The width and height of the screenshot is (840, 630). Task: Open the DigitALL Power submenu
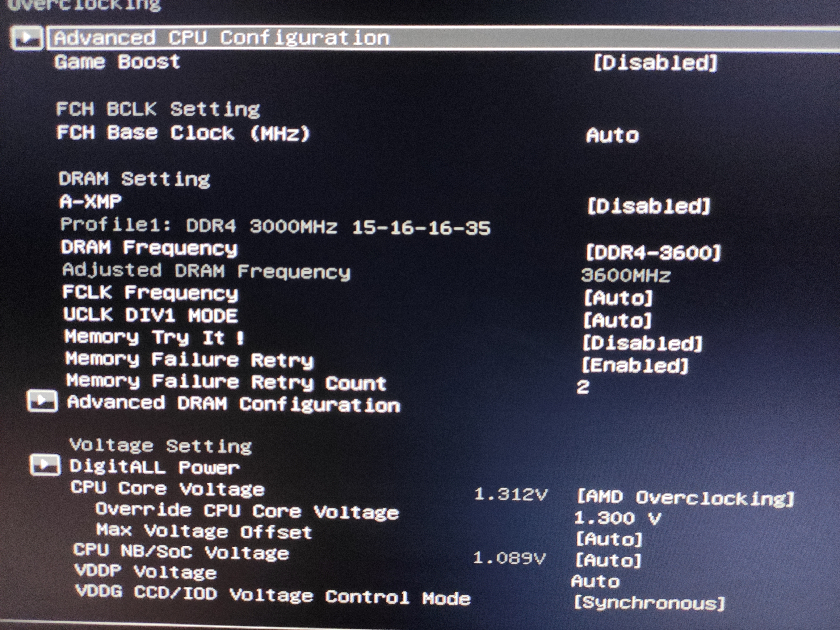click(x=154, y=467)
